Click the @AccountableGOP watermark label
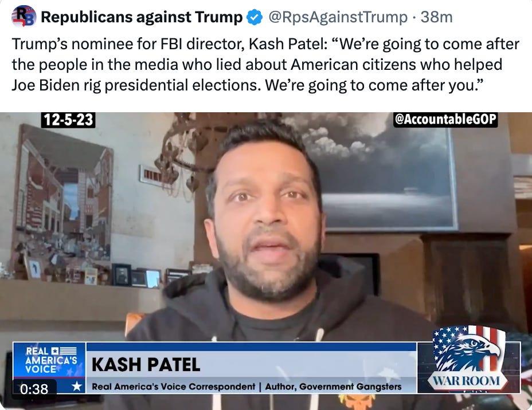The image size is (532, 410). coord(445,120)
